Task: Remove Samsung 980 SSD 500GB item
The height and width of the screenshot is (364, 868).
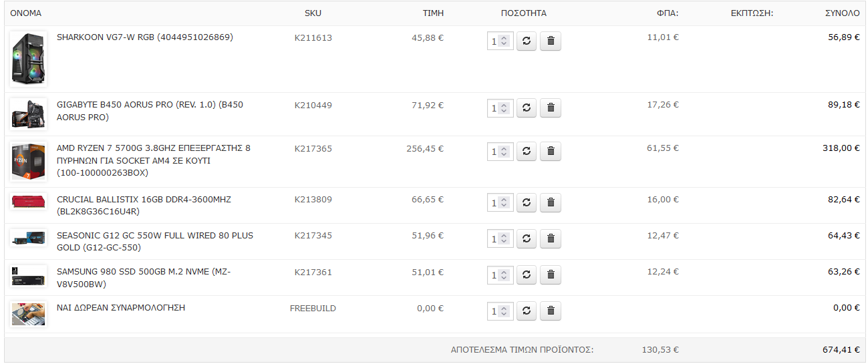Action: tap(551, 275)
